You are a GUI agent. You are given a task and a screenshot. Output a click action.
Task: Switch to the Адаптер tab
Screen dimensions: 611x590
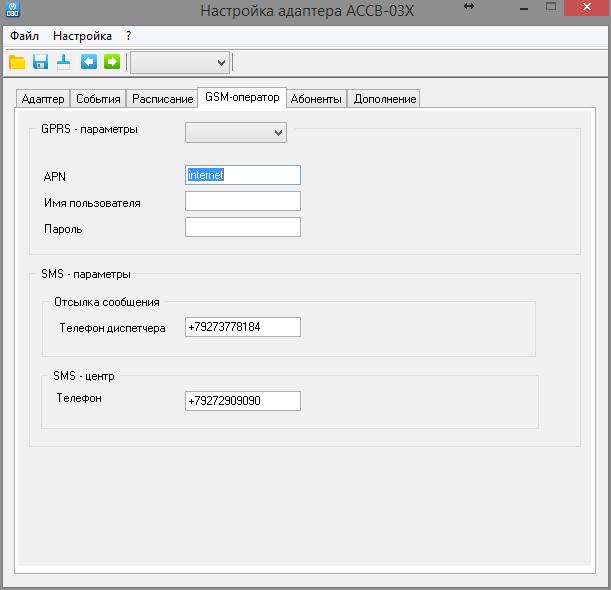[x=43, y=99]
